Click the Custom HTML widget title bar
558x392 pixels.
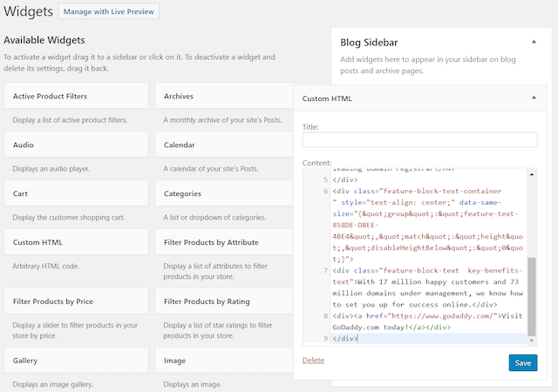pyautogui.click(x=420, y=98)
